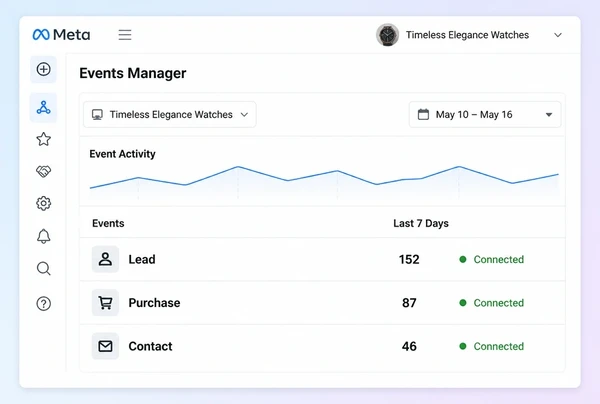Click the monitor icon in source selector
The width and height of the screenshot is (600, 404).
(x=97, y=115)
